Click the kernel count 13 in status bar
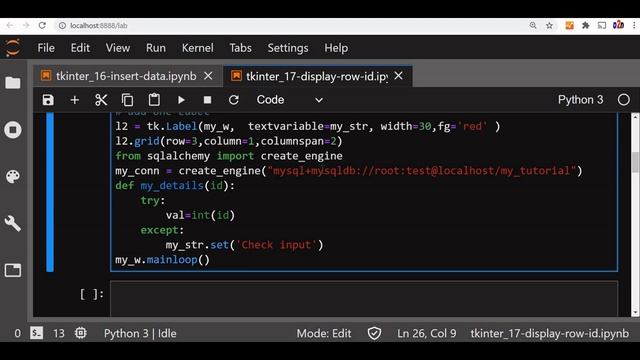The height and width of the screenshot is (360, 640). (x=59, y=333)
